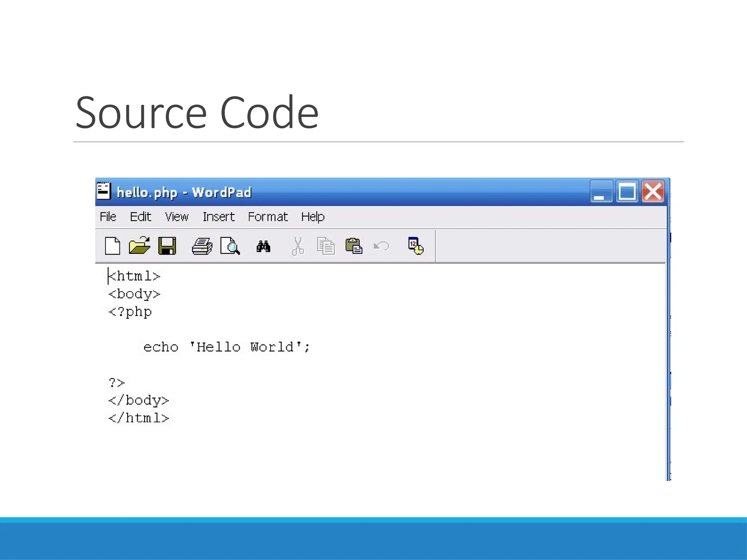The image size is (747, 560).
Task: Open a file with the folder icon
Action: click(139, 245)
